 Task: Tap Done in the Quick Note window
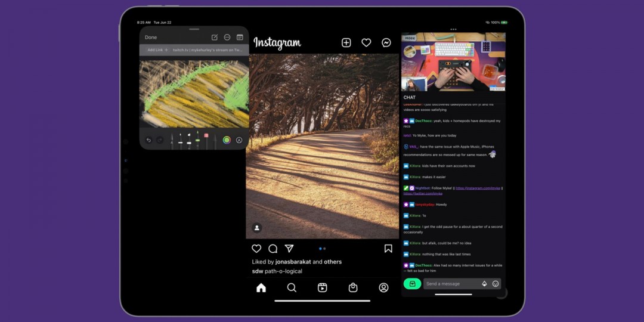point(151,38)
